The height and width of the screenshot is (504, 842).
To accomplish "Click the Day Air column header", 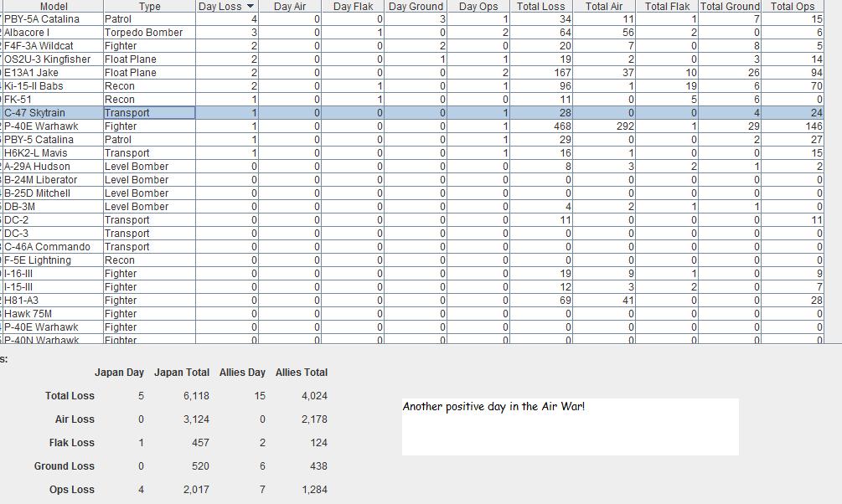I will [290, 6].
